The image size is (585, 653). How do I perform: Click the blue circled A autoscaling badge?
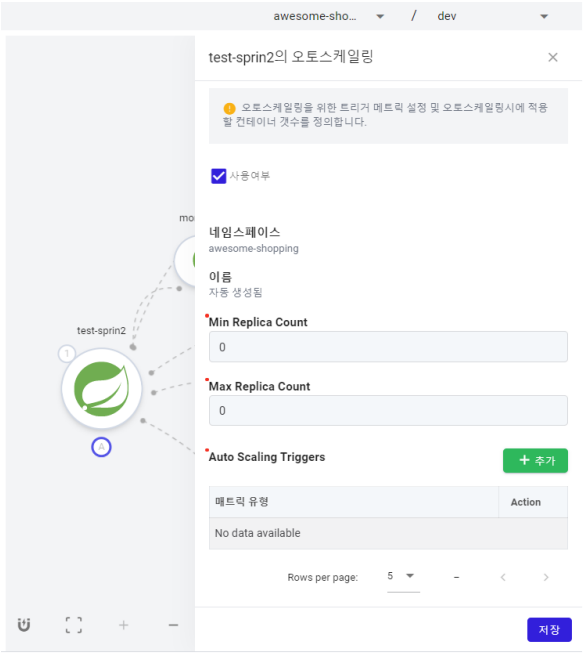[101, 447]
